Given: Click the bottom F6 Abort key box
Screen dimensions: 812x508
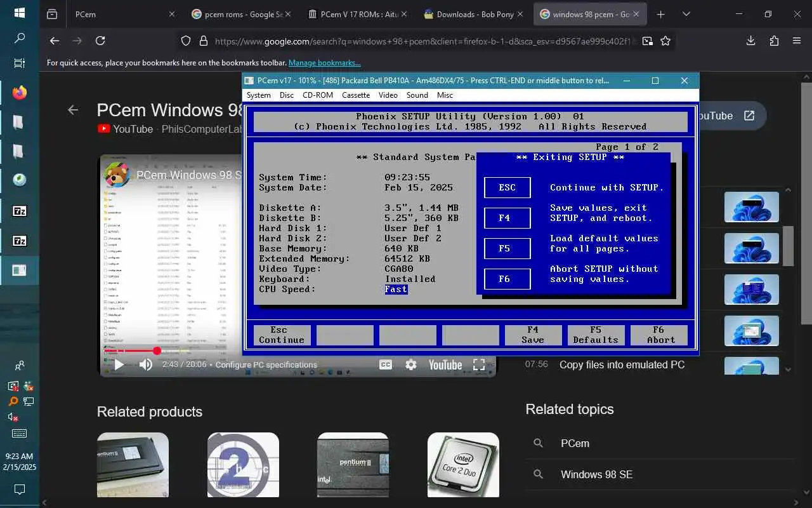Looking at the screenshot, I should coord(659,335).
